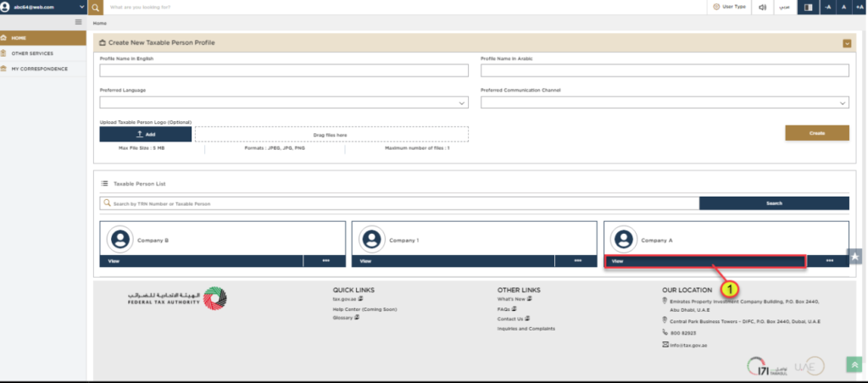Click the Tawasul 171 logo

(767, 366)
